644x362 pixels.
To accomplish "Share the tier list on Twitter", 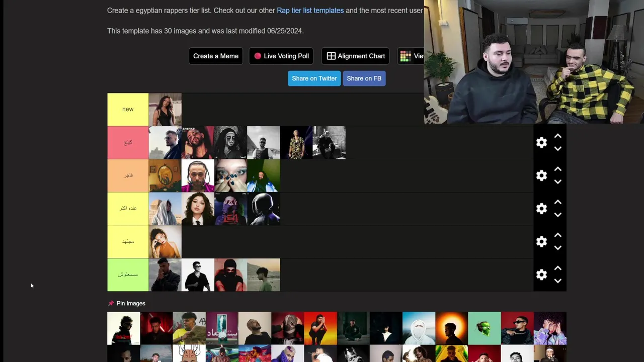I will coord(314,78).
